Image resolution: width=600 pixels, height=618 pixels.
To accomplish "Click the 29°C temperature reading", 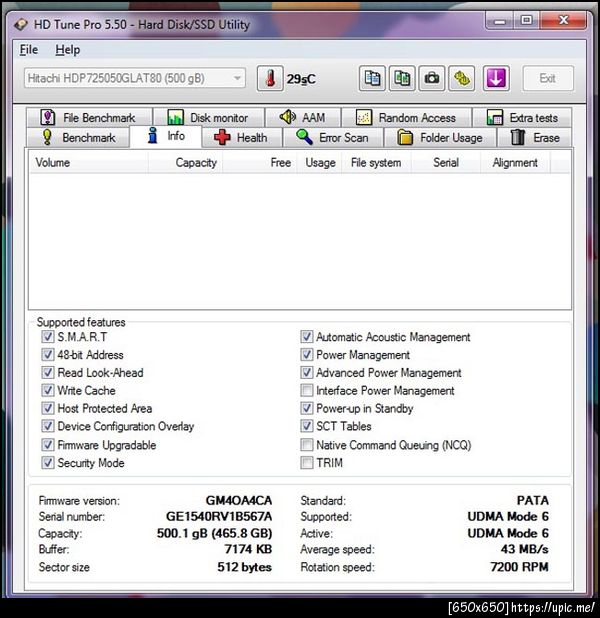I will 301,79.
